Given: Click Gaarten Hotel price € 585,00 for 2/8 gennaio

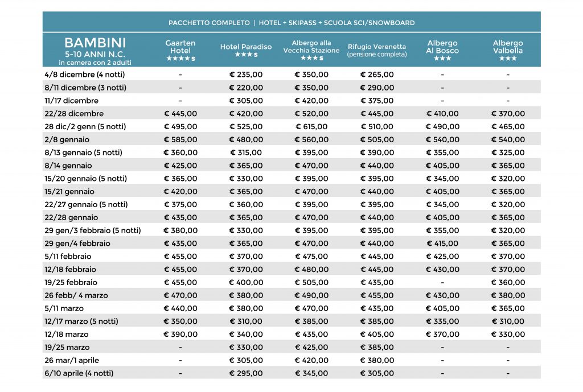Looking at the screenshot, I should tap(180, 140).
